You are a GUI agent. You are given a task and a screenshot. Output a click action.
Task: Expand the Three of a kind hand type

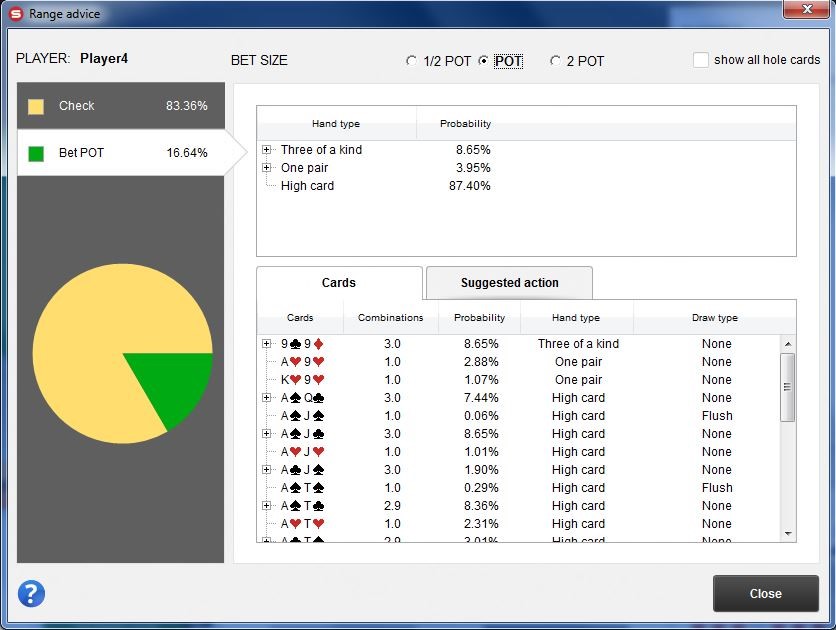(267, 150)
